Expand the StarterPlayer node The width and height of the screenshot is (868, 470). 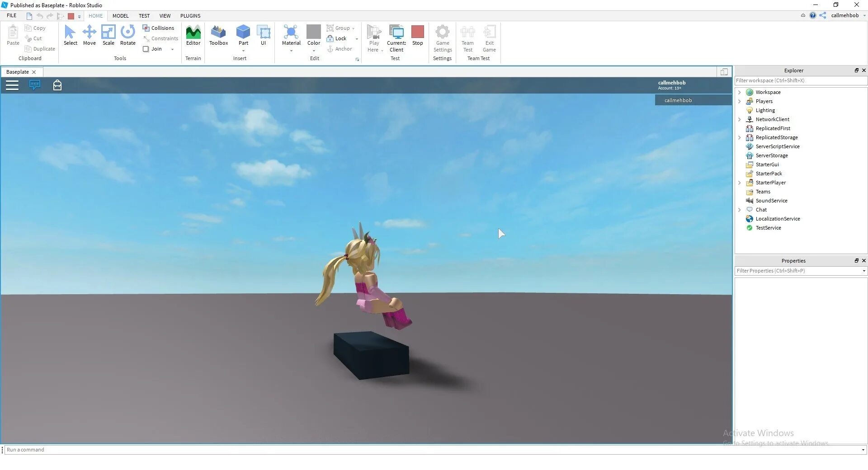(x=740, y=183)
